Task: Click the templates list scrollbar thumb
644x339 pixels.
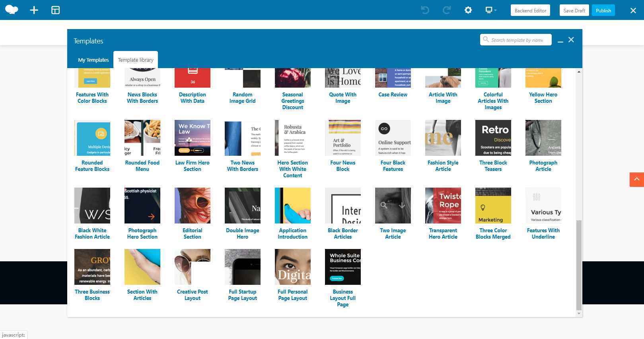Action: click(x=579, y=265)
